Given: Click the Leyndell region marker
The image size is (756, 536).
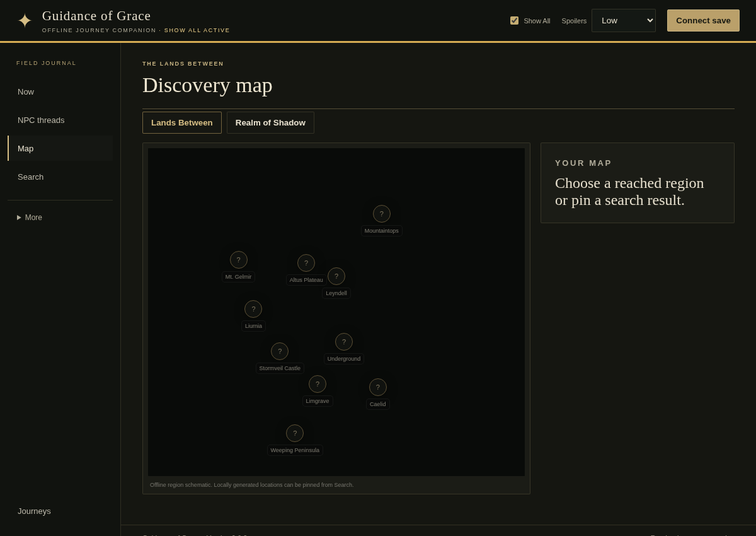Looking at the screenshot, I should pyautogui.click(x=336, y=276).
